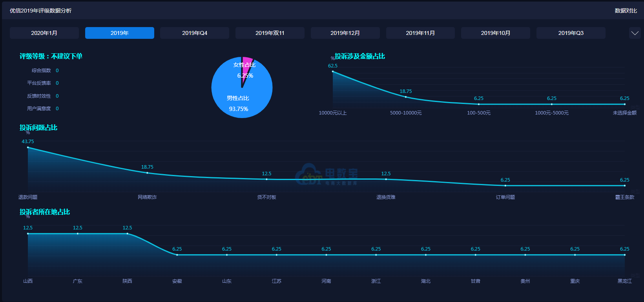Click the 6.25 point for 安徽
The height and width of the screenshot is (302, 644).
pos(177,255)
